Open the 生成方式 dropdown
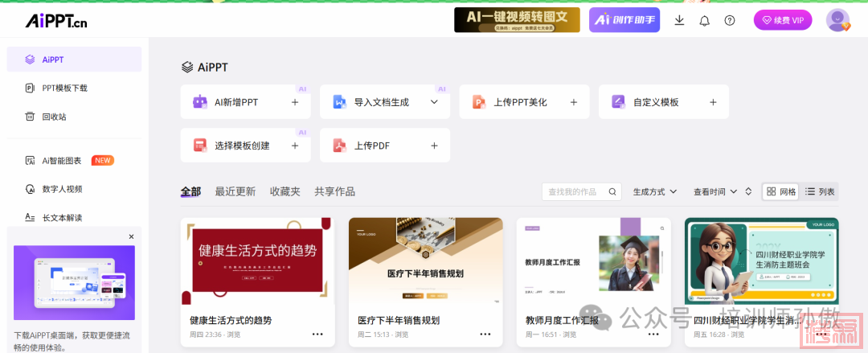The image size is (868, 353). (x=656, y=191)
